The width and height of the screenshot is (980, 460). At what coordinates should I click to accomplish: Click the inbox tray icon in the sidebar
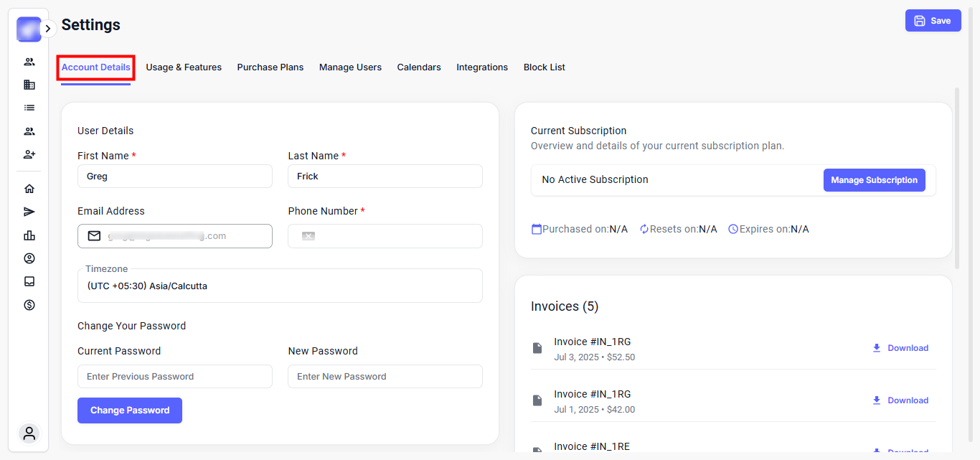point(29,281)
